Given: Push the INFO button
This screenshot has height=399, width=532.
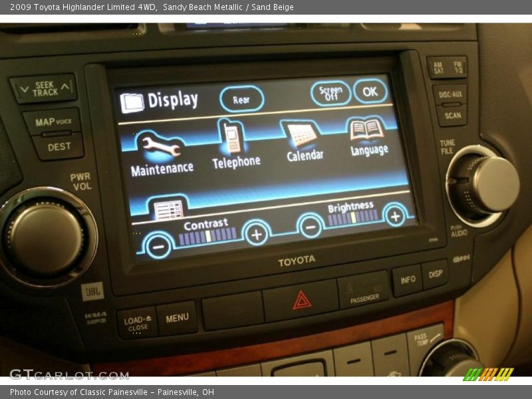Looking at the screenshot, I should point(408,279).
